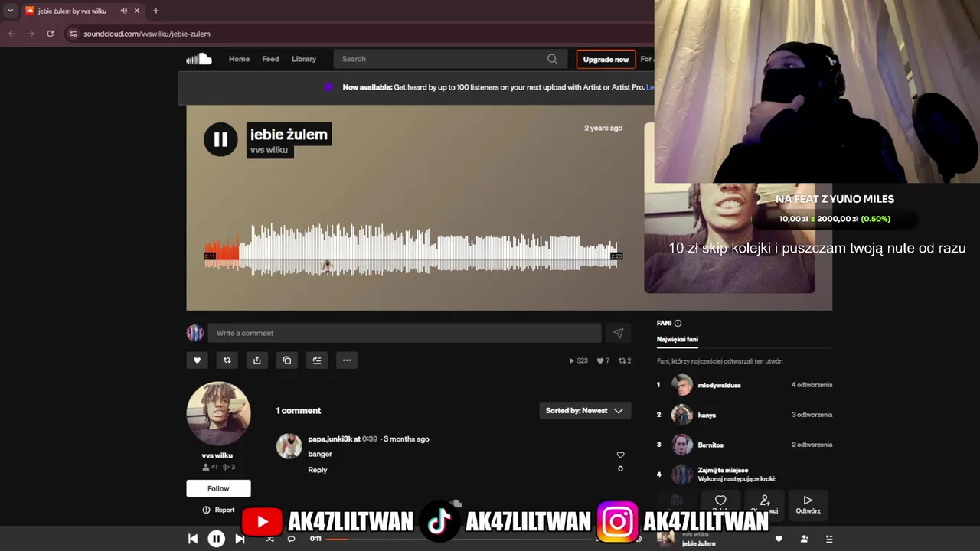Open a new browser tab
This screenshot has width=980, height=551.
(x=155, y=11)
